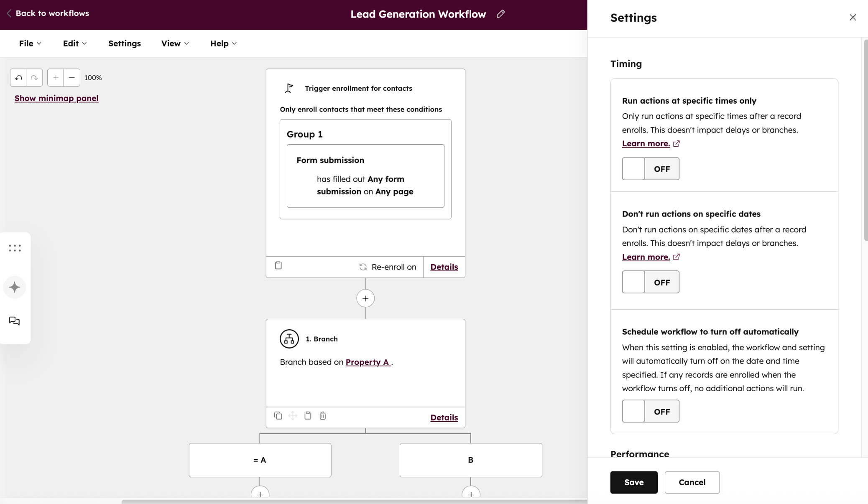The height and width of the screenshot is (504, 868).
Task: Turn on 'Don't run actions on specific dates'
Action: point(651,282)
